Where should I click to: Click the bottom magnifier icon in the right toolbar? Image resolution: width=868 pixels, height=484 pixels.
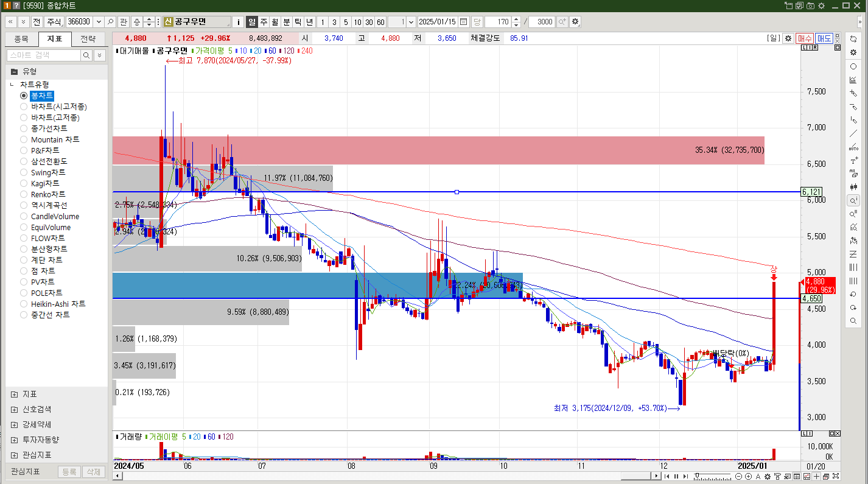click(853, 321)
